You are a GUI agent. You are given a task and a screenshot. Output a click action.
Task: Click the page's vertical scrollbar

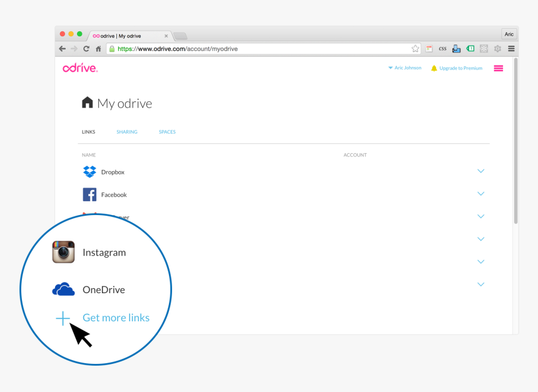515,141
